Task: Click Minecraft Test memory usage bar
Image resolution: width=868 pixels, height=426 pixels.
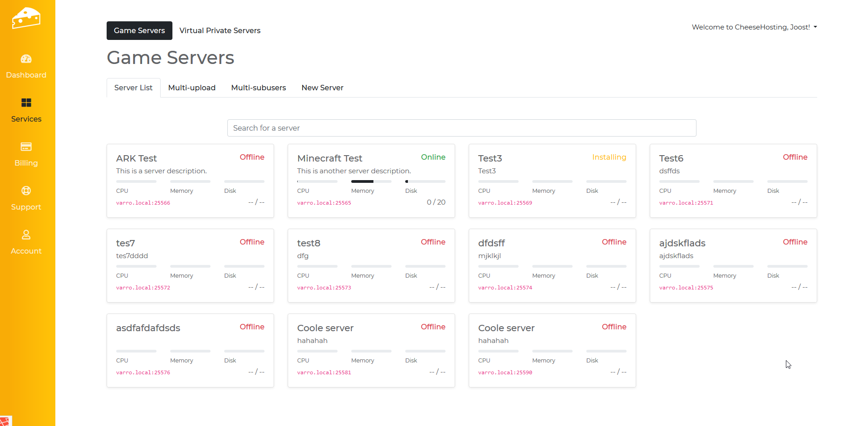Action: (371, 181)
